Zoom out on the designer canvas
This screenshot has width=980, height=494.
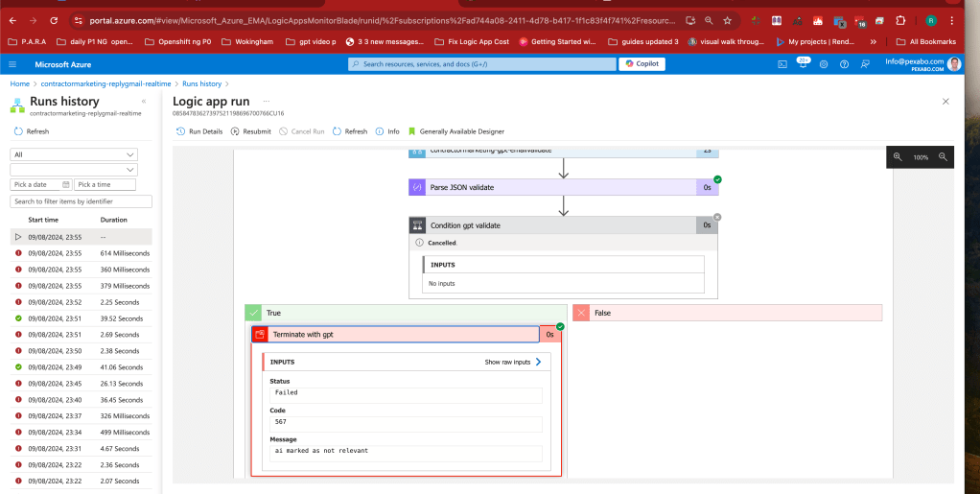[x=944, y=157]
